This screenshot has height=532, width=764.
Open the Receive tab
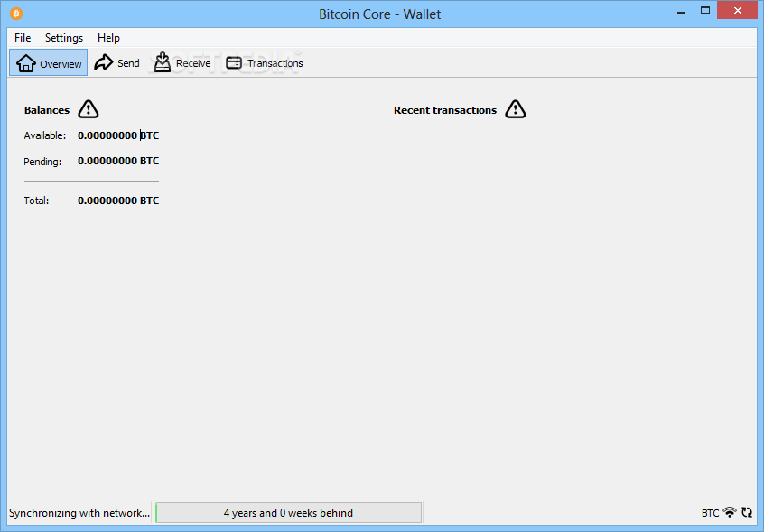[182, 62]
